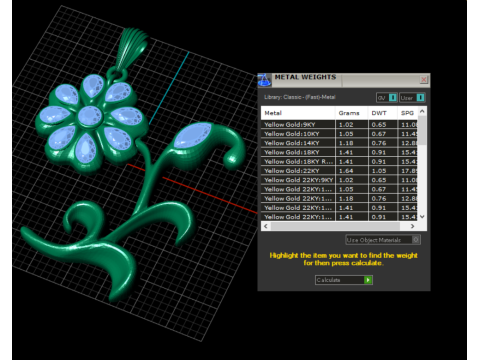The height and width of the screenshot is (360, 480).
Task: Select the Yellow Gold:14KY row
Action: point(339,143)
